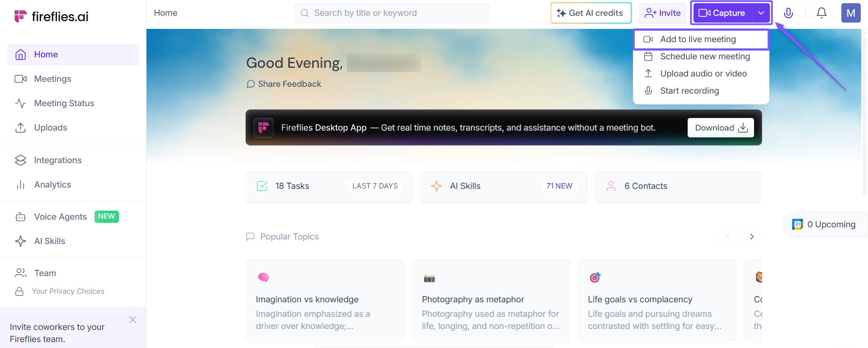Viewport: 868px width, 348px height.
Task: Click the microphone icon in top bar
Action: coord(788,13)
